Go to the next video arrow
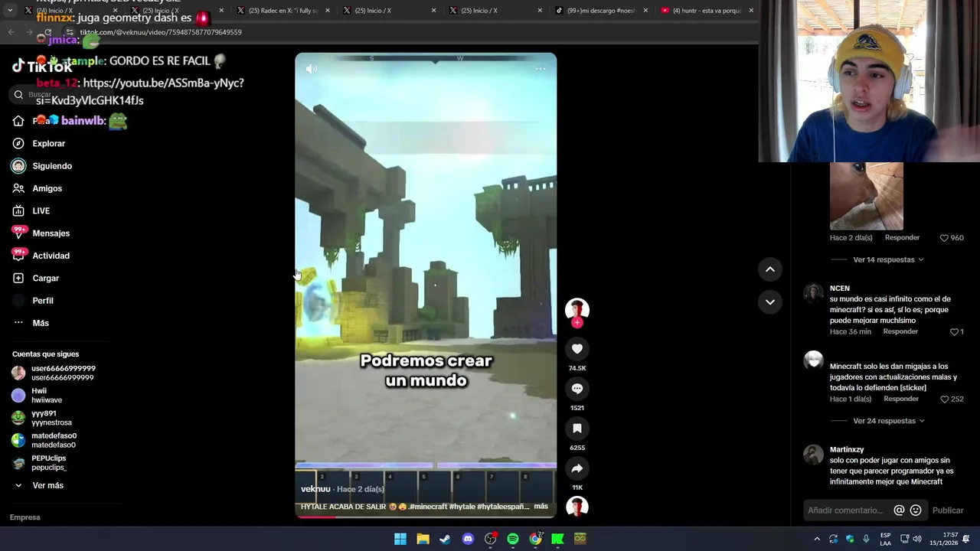 click(770, 302)
